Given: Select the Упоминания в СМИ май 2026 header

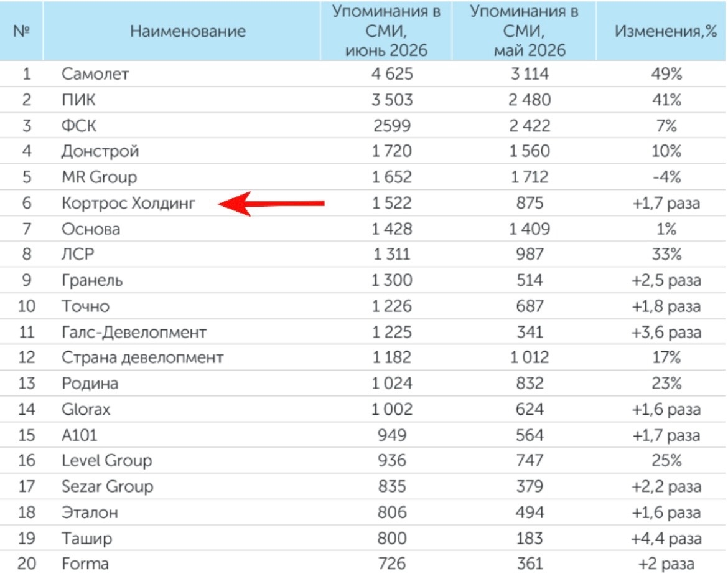Looking at the screenshot, I should 525,31.
